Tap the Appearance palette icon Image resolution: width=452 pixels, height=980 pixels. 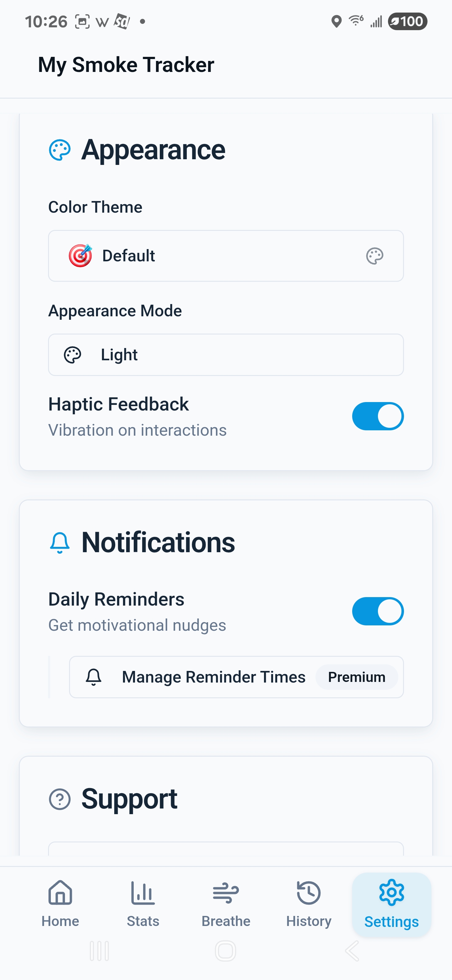tap(60, 150)
